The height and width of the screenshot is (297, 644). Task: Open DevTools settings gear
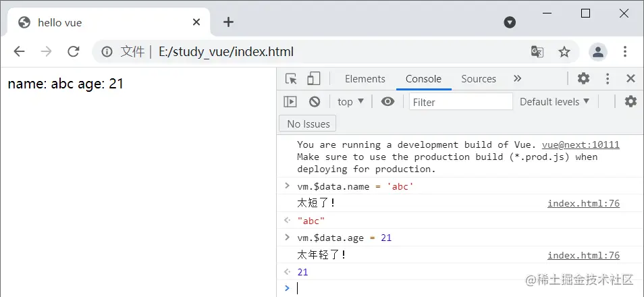coord(583,78)
